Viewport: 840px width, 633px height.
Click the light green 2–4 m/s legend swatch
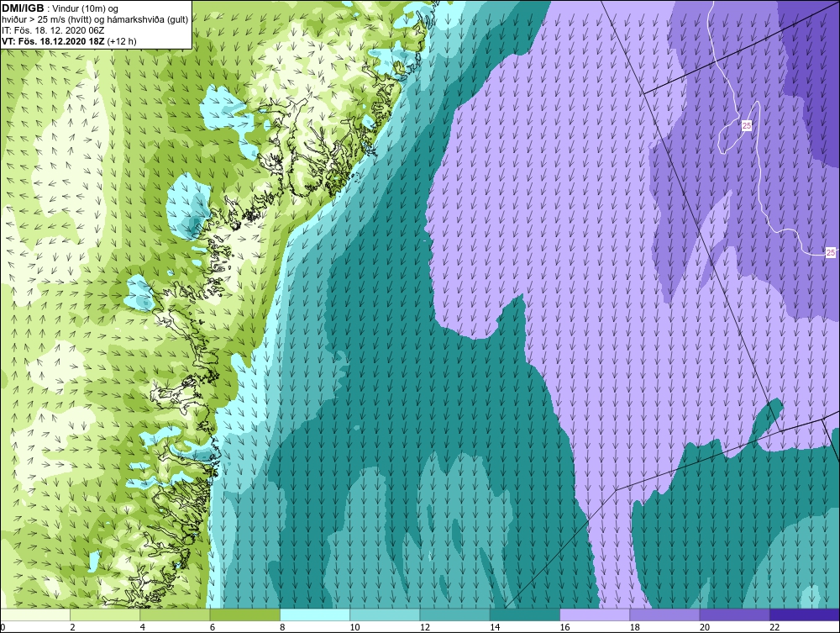point(105,615)
